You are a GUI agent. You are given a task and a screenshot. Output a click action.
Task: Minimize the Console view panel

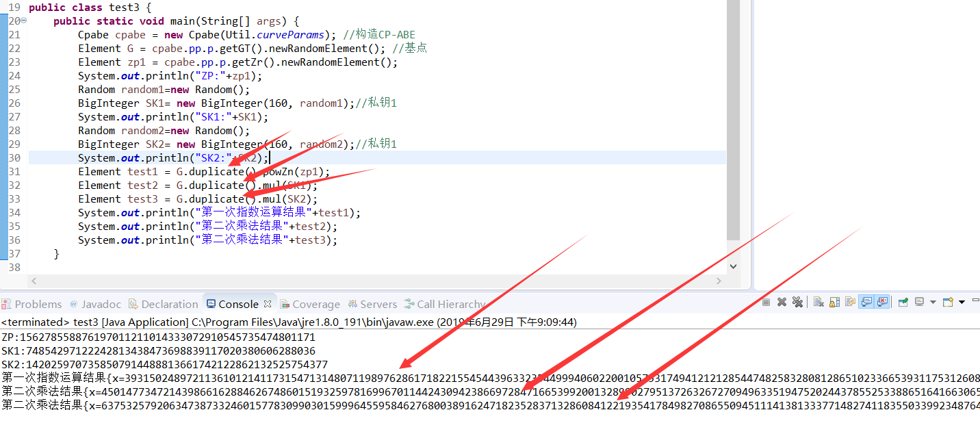pos(975,300)
